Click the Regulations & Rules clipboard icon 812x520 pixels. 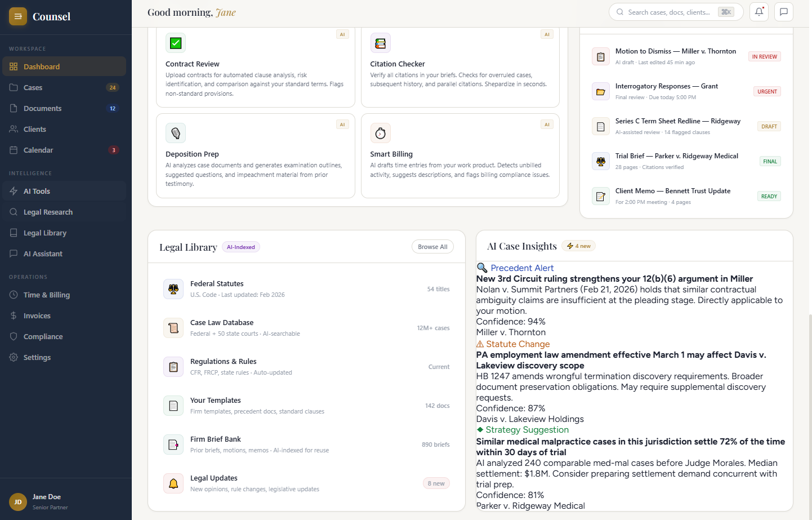[x=173, y=367]
